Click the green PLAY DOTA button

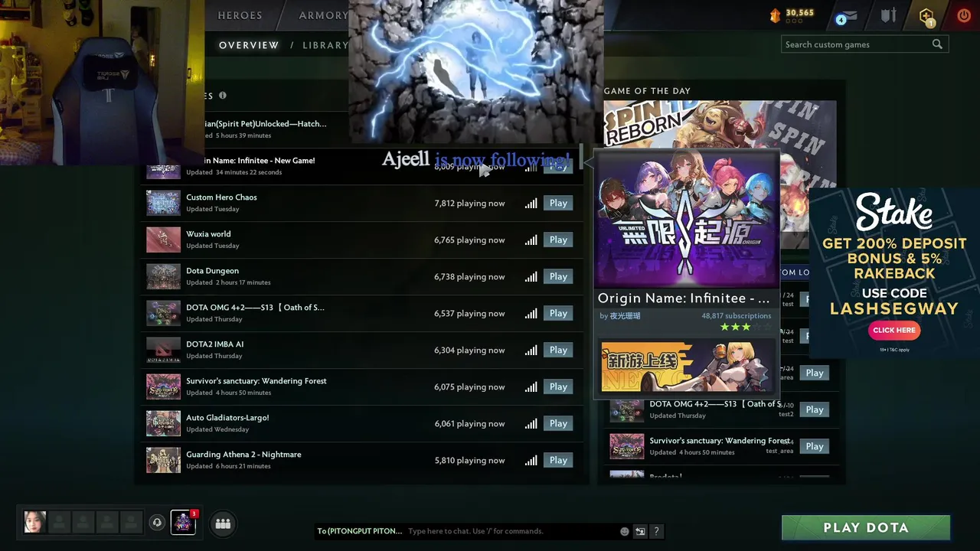click(866, 528)
